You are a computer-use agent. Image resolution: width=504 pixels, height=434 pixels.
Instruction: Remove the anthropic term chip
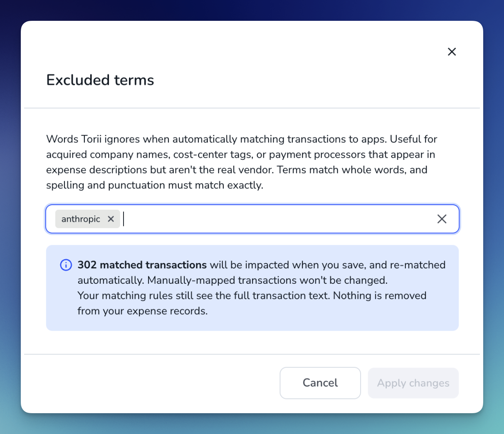[111, 219]
